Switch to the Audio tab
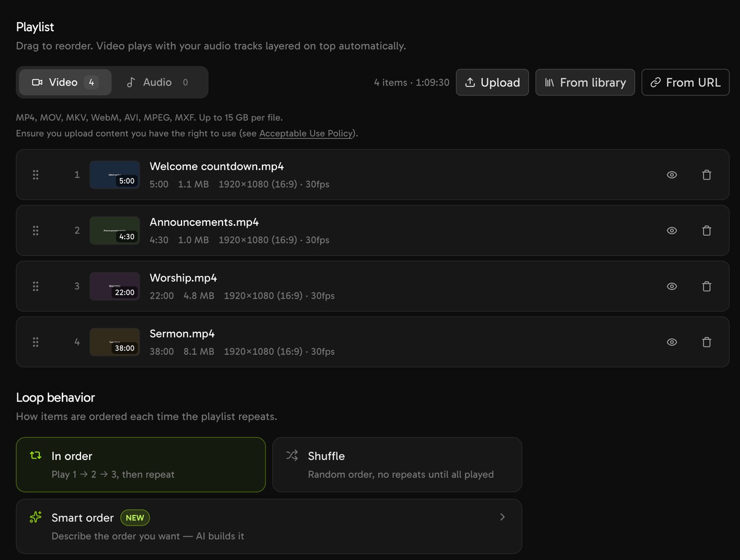Image resolution: width=740 pixels, height=560 pixels. pyautogui.click(x=158, y=82)
